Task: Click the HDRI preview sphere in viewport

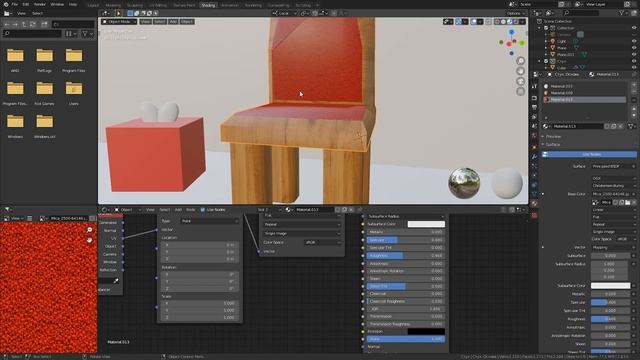Action: click(x=464, y=183)
